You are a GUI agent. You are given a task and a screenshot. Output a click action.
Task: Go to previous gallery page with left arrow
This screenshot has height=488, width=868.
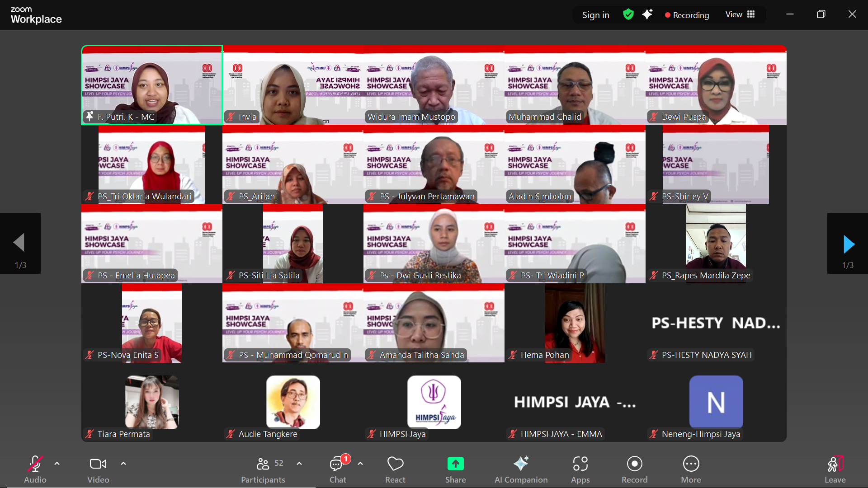coord(20,243)
